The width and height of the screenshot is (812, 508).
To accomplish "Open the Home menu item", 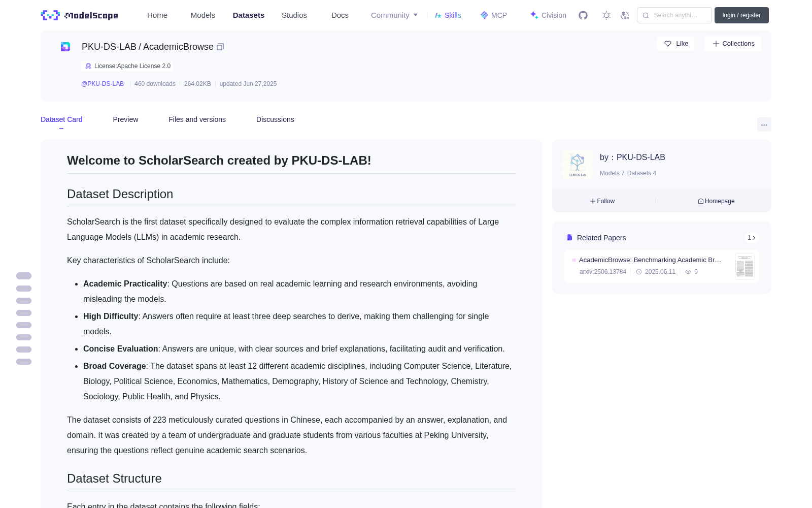I will tap(157, 15).
